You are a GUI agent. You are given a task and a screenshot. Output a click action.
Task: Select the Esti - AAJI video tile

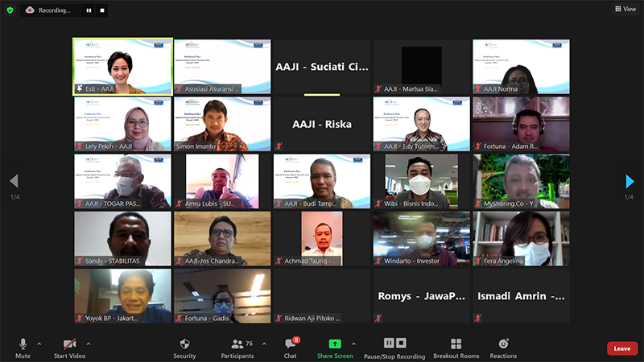click(123, 67)
